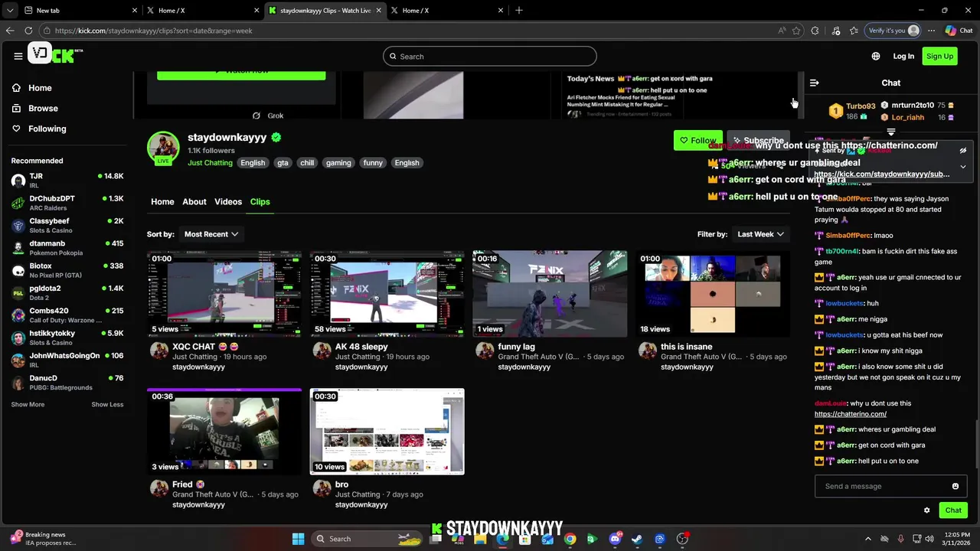
Task: Click browser back arrow
Action: [10, 31]
